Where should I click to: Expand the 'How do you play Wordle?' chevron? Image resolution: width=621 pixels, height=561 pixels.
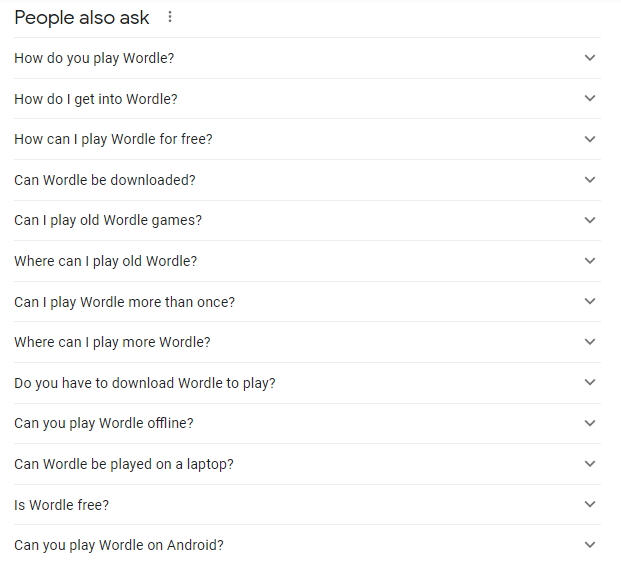(590, 58)
